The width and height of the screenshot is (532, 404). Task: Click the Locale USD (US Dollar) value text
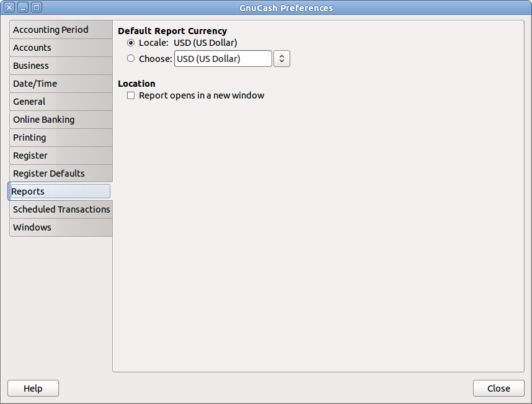coord(205,43)
